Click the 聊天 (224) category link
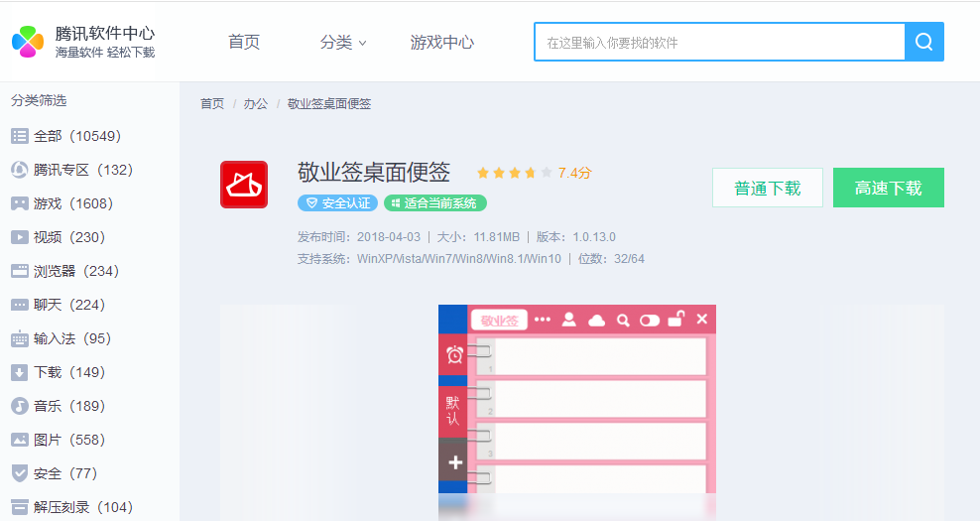The image size is (980, 521). point(69,305)
